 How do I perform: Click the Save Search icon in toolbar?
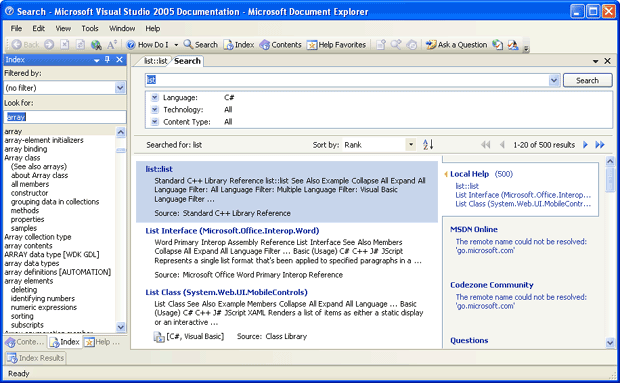396,45
